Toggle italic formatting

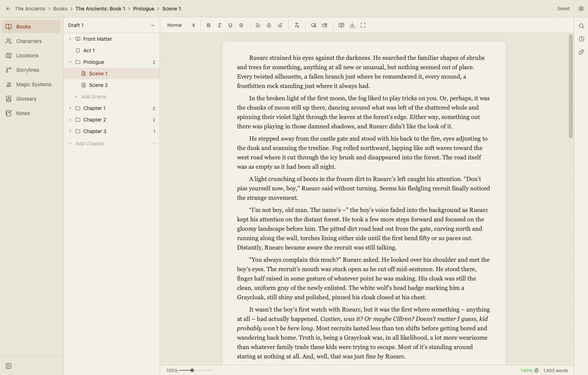pos(219,25)
